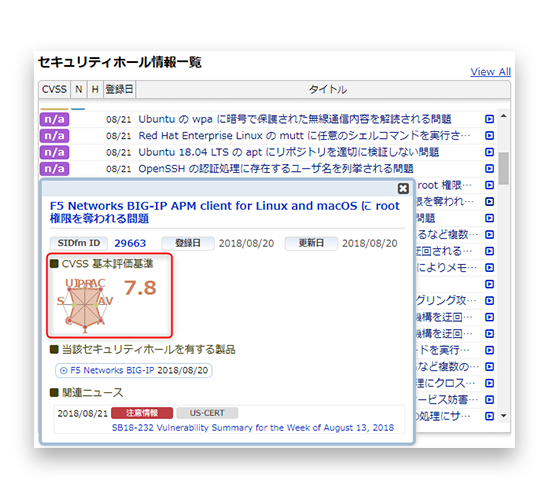The image size is (550, 500).
Task: Open the Red Hat Enterprise Linux mutt title
Action: pos(304,136)
